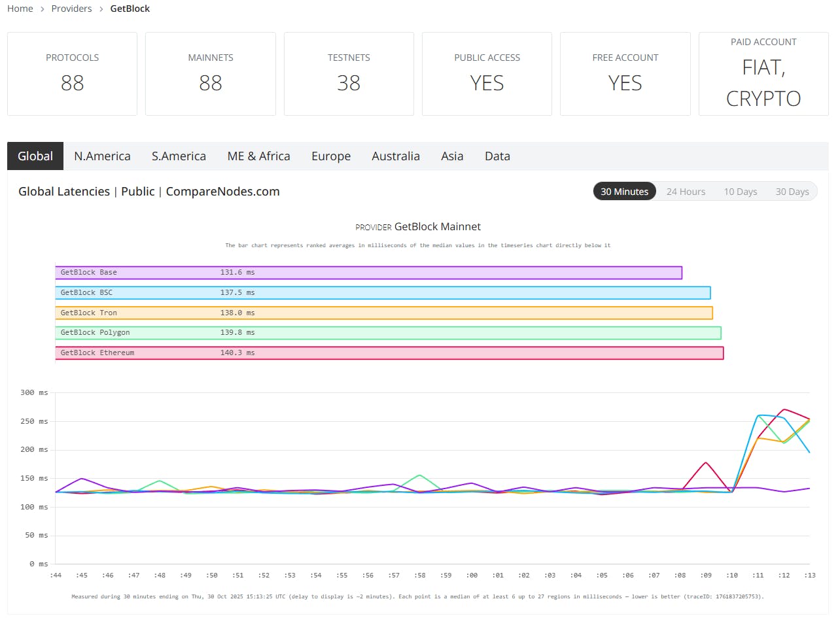Click the Protocols 88 stat card
This screenshot has height=620, width=840.
tap(72, 73)
